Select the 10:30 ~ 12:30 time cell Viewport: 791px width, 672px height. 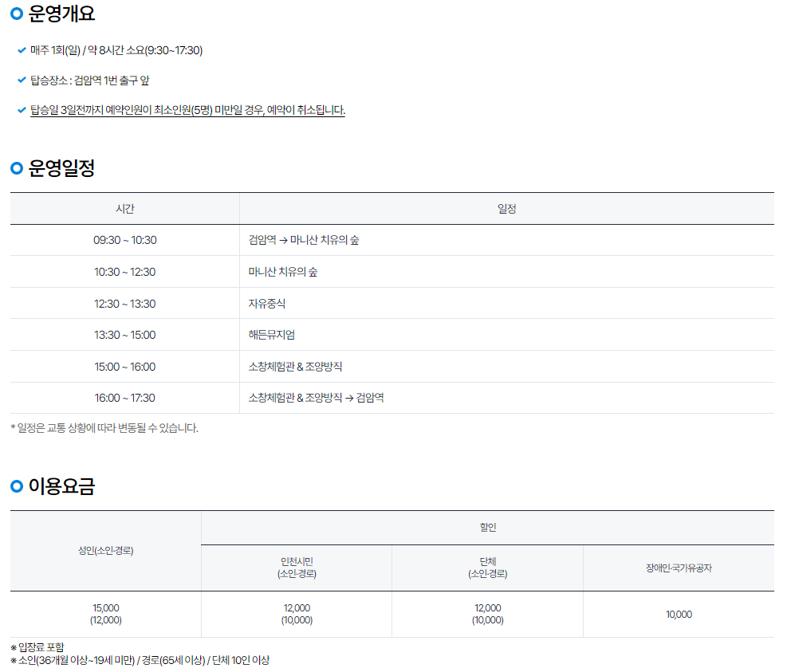pyautogui.click(x=124, y=272)
